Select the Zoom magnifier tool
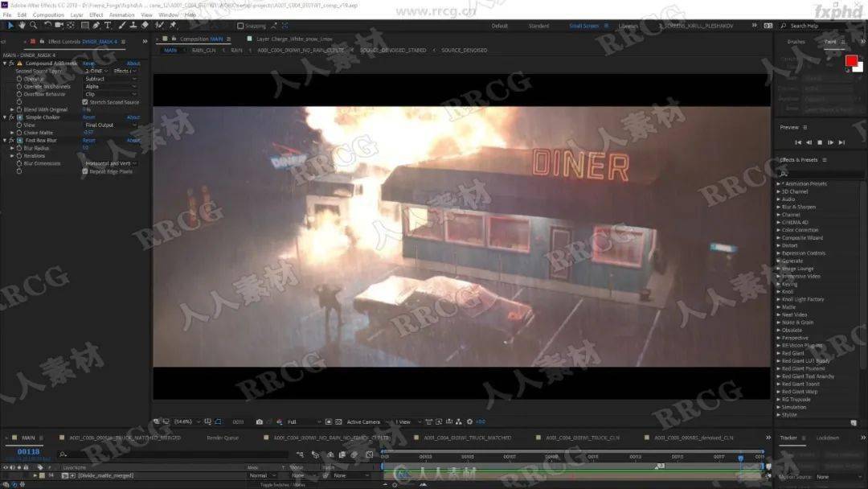This screenshot has height=489, width=868. point(33,26)
